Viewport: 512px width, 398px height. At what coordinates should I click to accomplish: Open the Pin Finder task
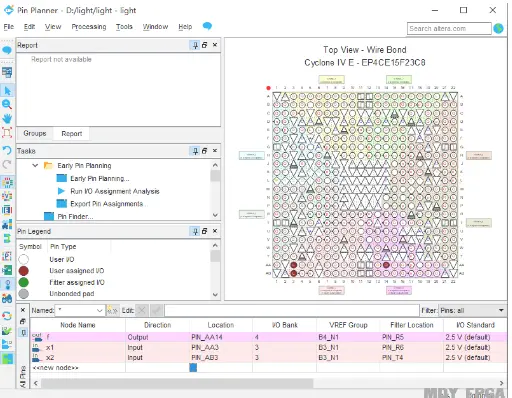coord(75,216)
